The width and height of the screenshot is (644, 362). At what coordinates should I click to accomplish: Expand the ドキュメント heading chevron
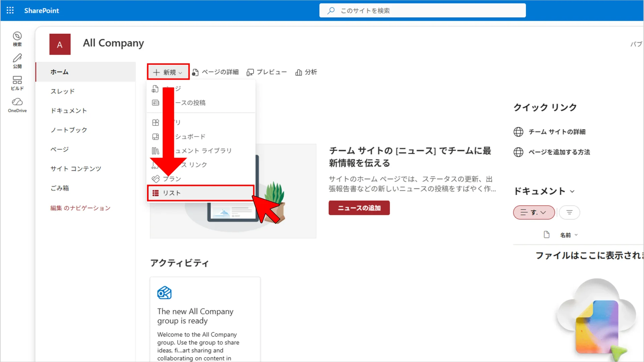click(572, 191)
